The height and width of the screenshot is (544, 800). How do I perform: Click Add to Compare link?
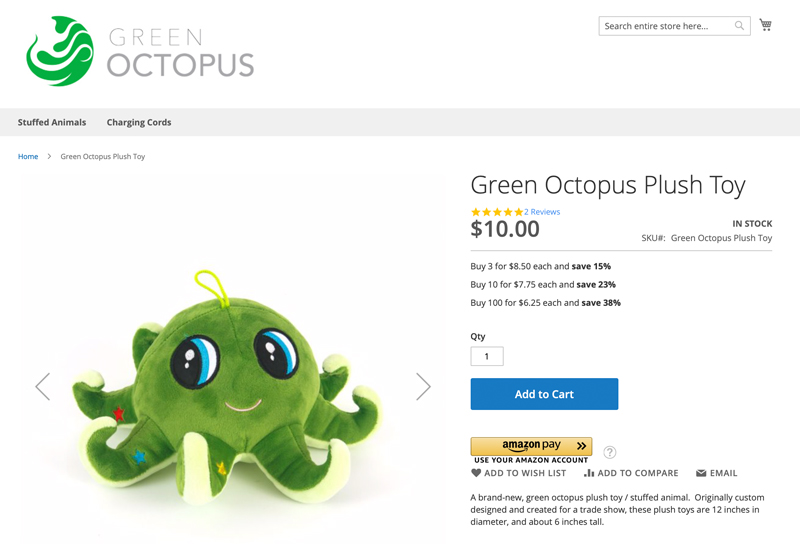pyautogui.click(x=631, y=473)
